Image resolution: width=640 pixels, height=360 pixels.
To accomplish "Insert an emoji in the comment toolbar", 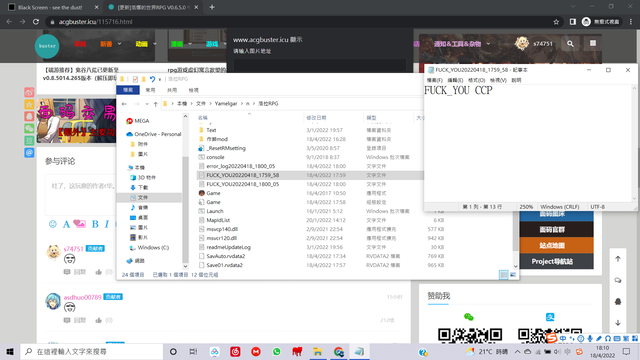I will (53, 224).
